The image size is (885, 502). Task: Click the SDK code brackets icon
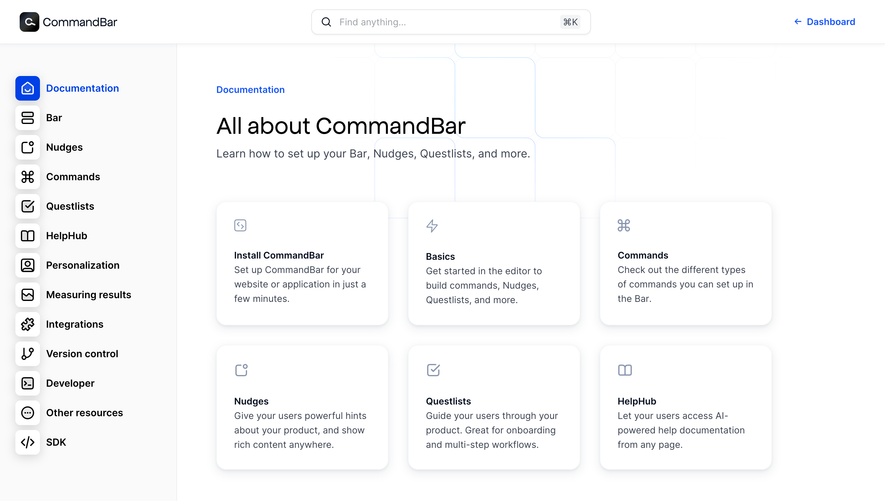click(x=28, y=442)
